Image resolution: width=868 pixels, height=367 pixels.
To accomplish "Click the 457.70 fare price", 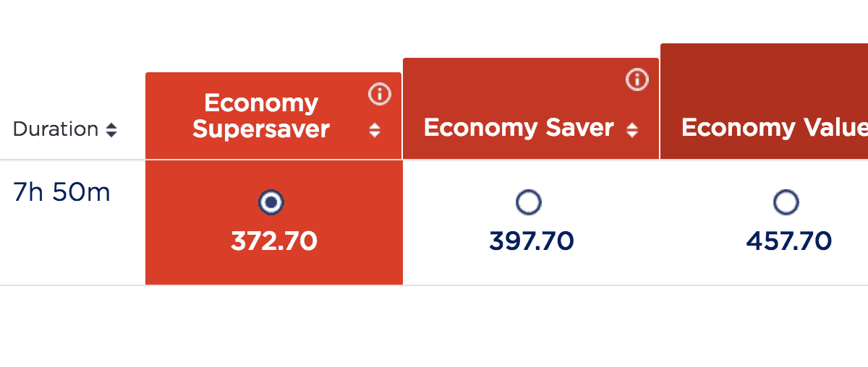I will click(x=789, y=241).
